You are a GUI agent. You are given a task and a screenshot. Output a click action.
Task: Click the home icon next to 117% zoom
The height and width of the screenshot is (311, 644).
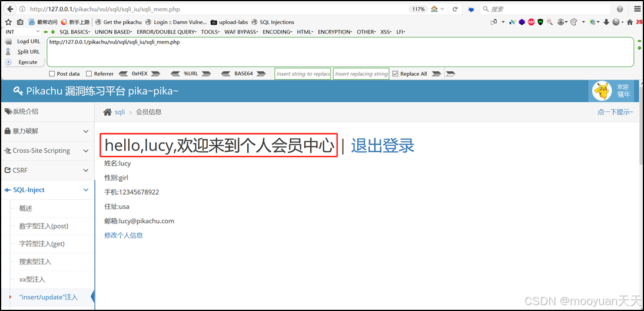click(x=434, y=9)
